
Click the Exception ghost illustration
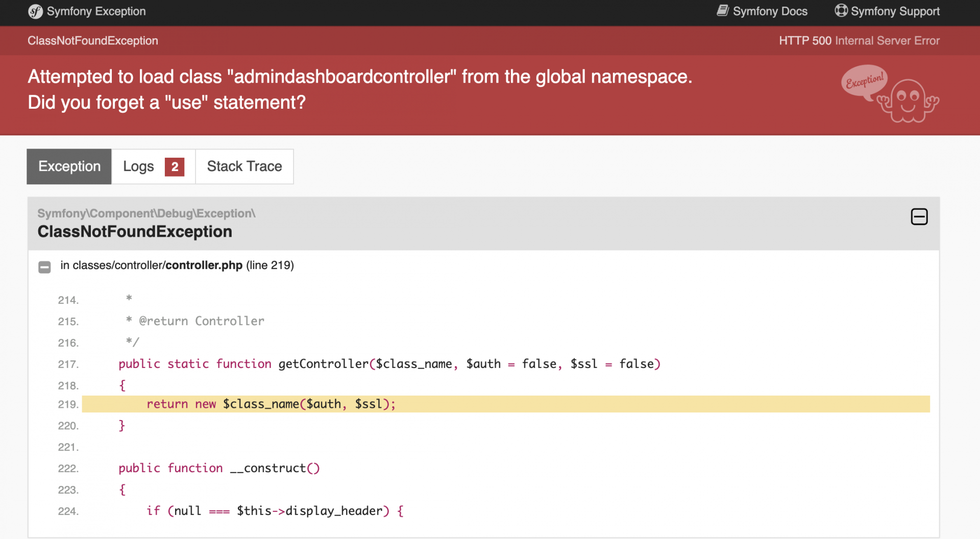pos(890,94)
